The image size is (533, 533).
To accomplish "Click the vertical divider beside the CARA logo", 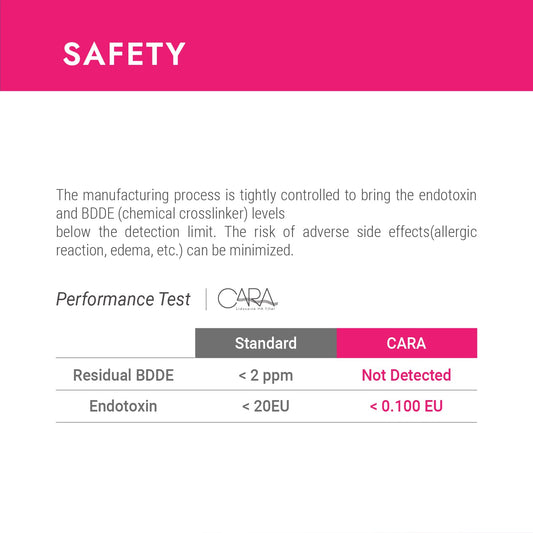I will (x=206, y=299).
